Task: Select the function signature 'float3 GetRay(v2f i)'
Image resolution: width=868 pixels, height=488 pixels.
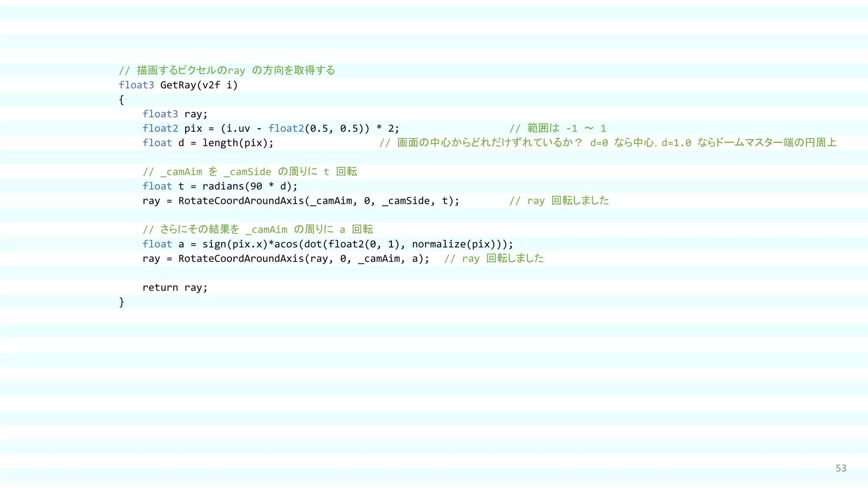Action: (x=178, y=85)
